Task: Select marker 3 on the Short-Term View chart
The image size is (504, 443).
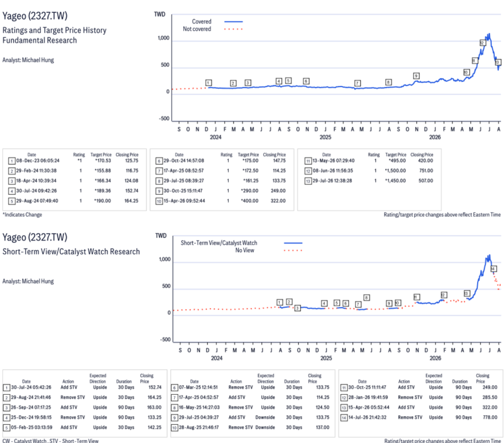Action: coord(298,308)
